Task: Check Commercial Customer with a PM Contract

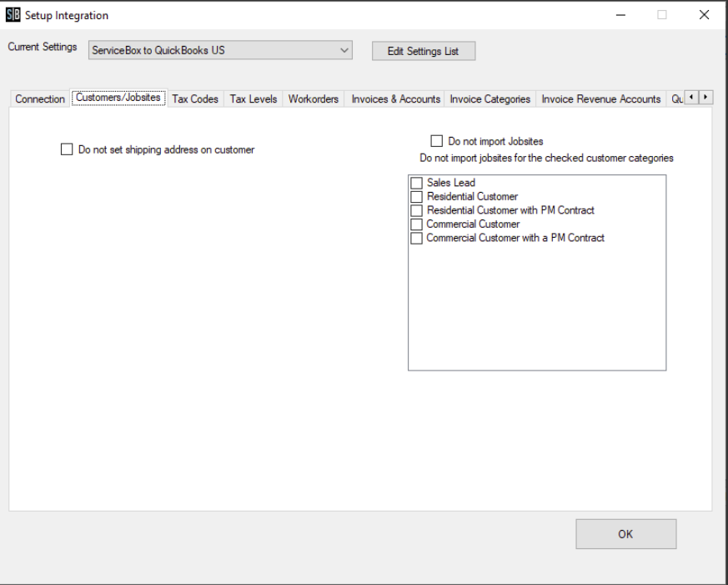Action: point(416,238)
